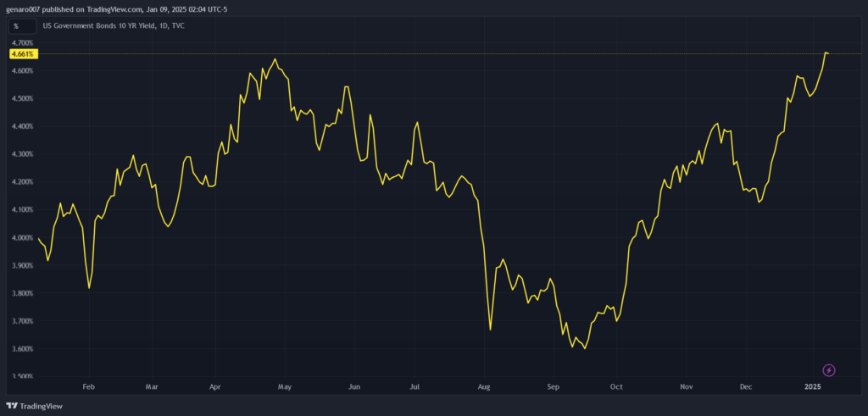Select the Oct marker on the time axis
This screenshot has height=416, width=868.
(x=616, y=386)
